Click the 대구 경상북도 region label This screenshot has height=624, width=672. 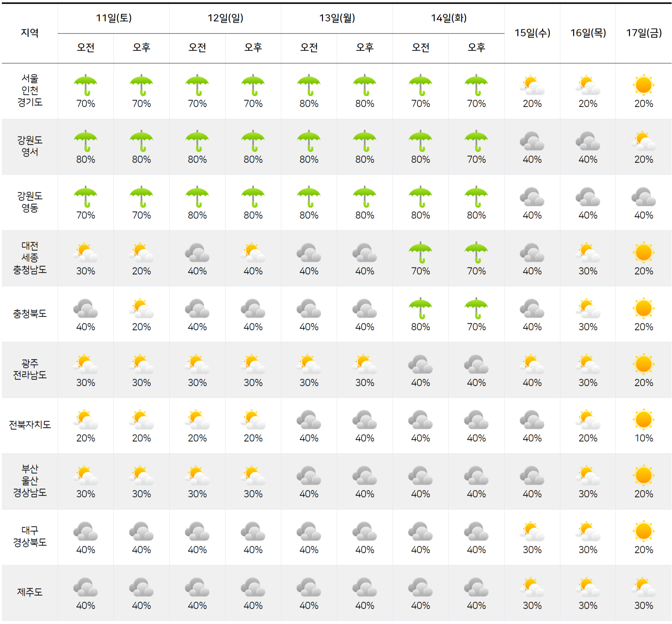[30, 537]
